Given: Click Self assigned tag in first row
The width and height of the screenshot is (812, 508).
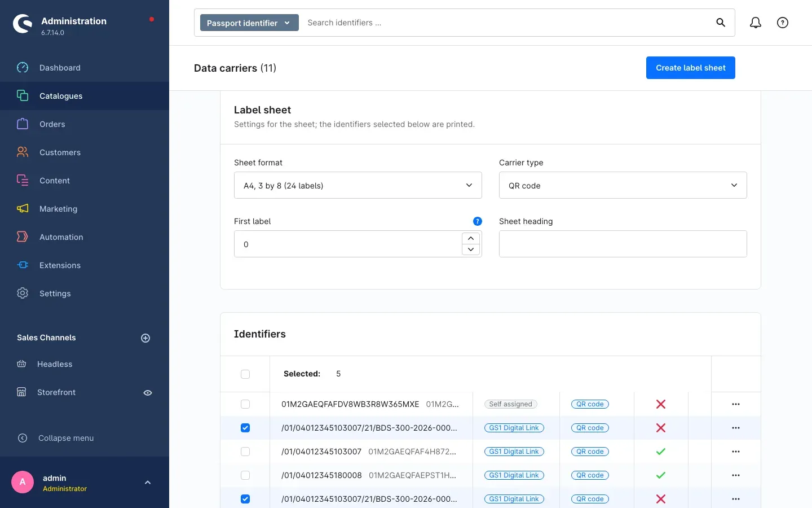Looking at the screenshot, I should [511, 404].
